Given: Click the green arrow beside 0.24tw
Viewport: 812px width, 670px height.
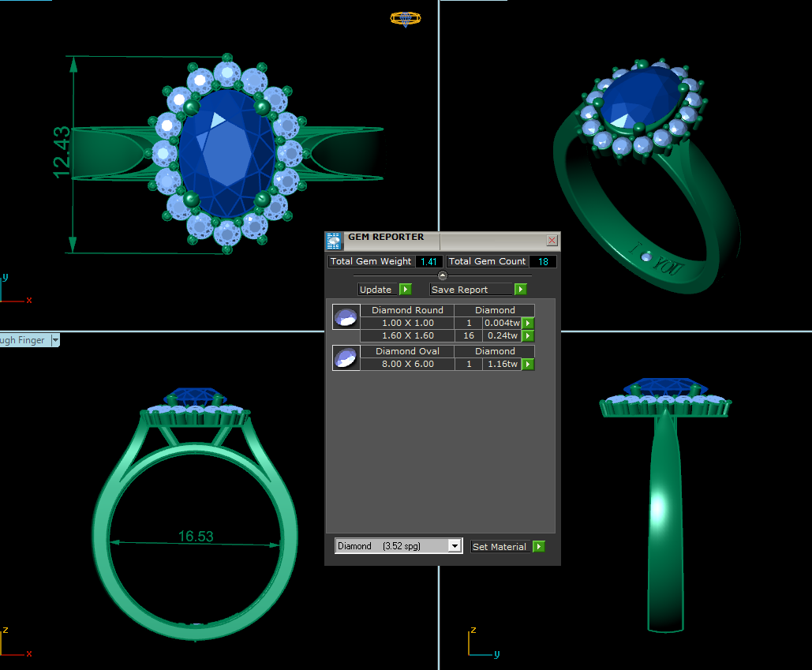Looking at the screenshot, I should (528, 336).
